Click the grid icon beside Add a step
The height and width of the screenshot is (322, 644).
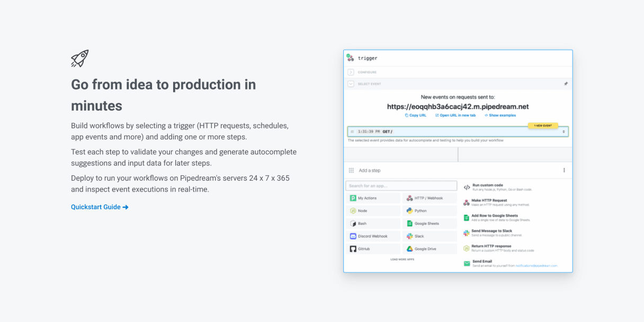(351, 171)
